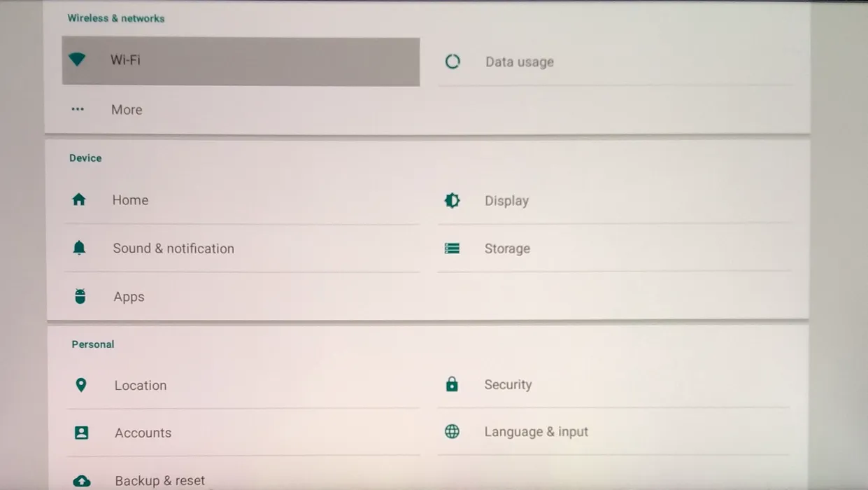Tap the three-dot More icon
This screenshot has width=868, height=490.
(x=78, y=109)
